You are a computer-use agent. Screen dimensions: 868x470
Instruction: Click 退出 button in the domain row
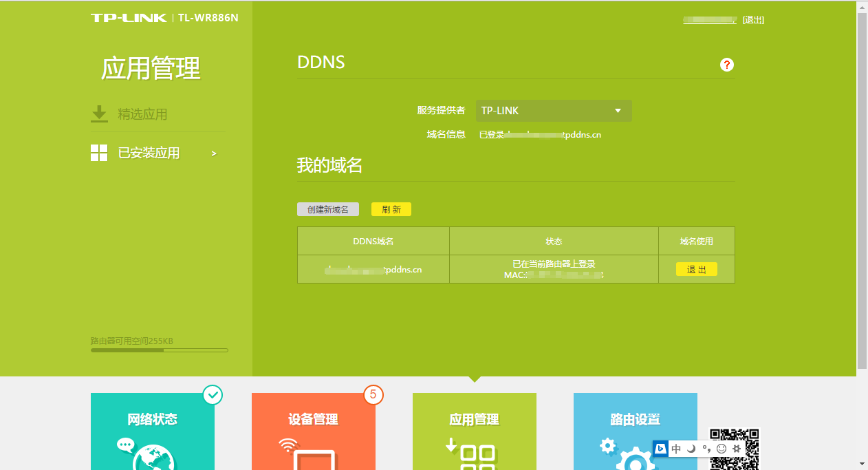[x=697, y=270]
